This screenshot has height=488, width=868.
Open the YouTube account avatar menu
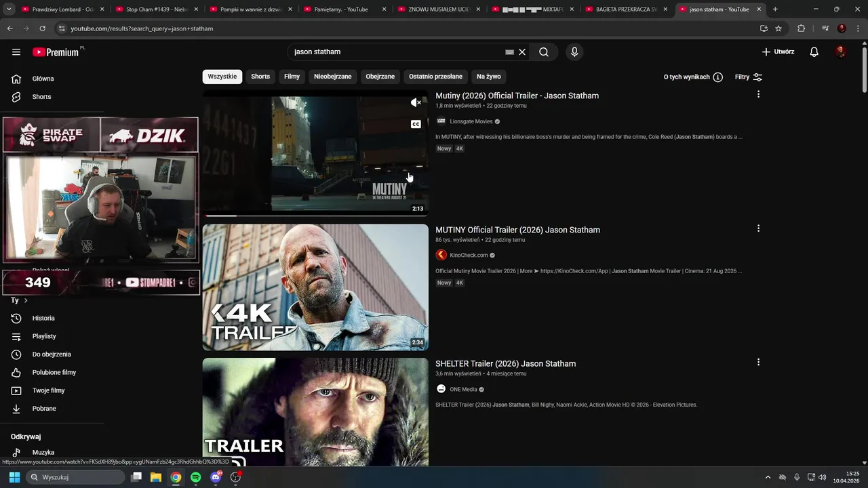[841, 52]
